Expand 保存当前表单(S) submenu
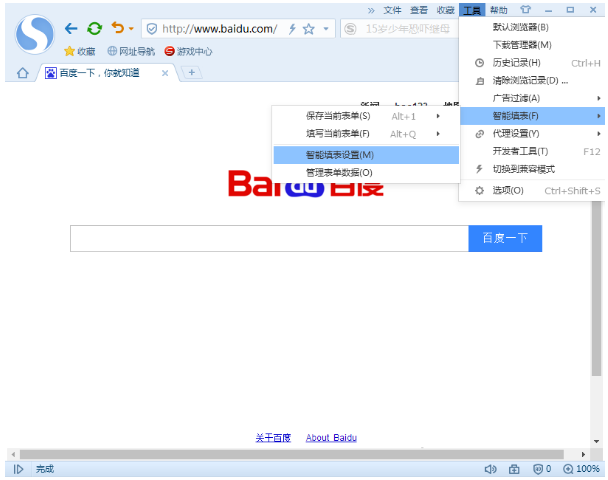This screenshot has width=608, height=480. (x=366, y=116)
